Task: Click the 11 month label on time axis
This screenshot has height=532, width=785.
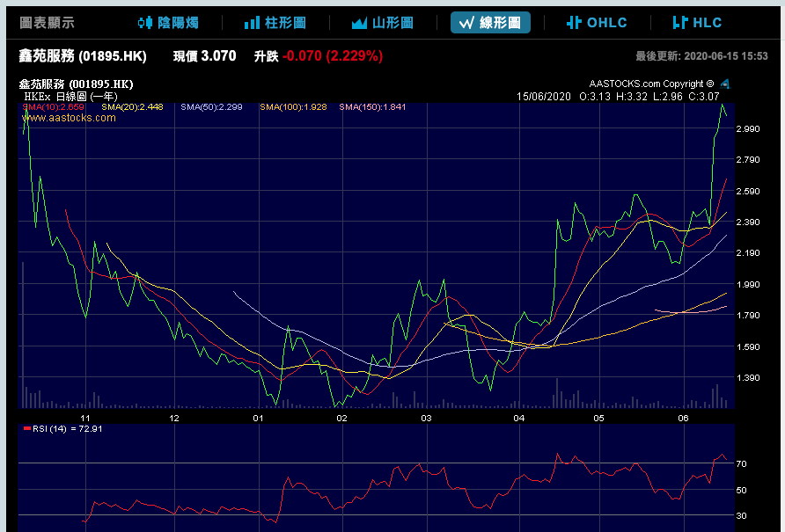Action: click(85, 418)
